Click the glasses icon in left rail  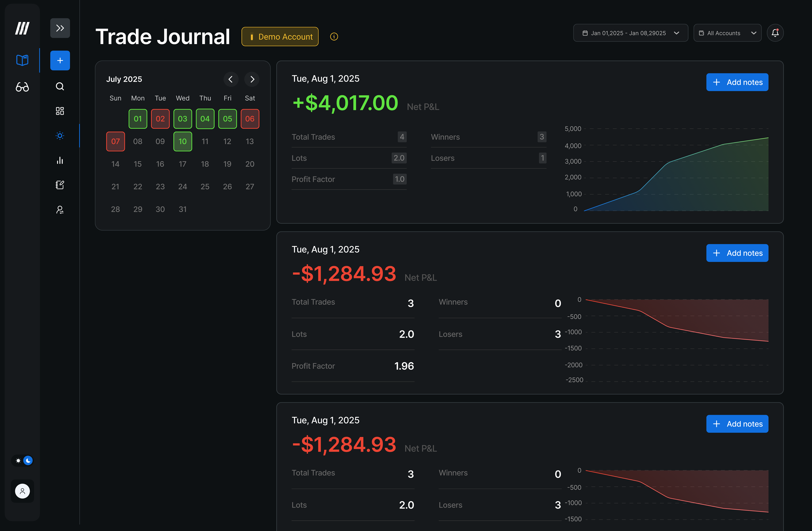(x=22, y=87)
